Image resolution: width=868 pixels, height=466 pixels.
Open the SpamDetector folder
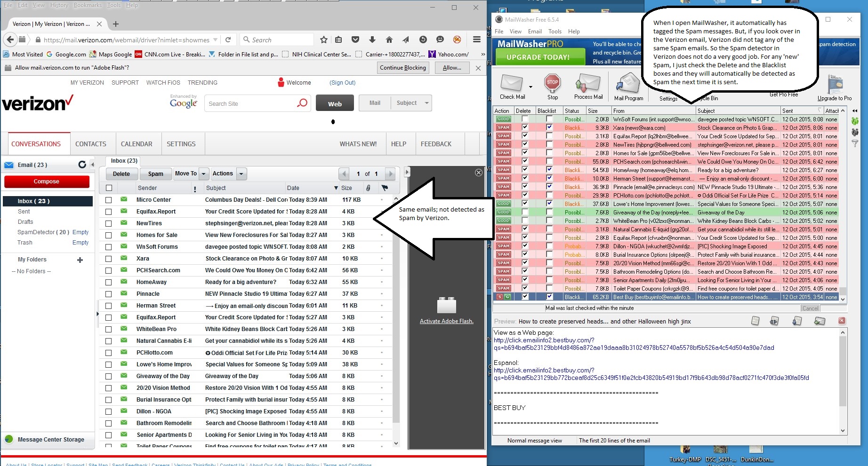point(43,232)
